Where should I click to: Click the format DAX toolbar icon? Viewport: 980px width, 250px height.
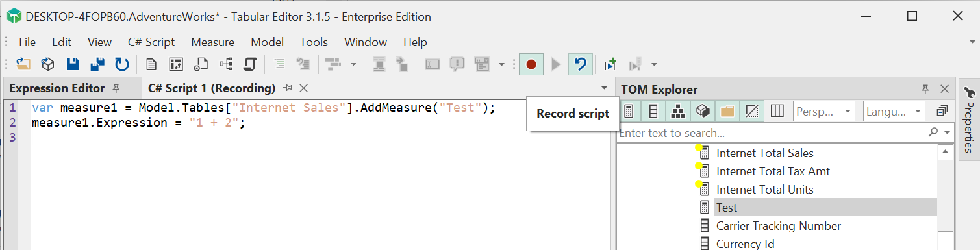pyautogui.click(x=333, y=64)
